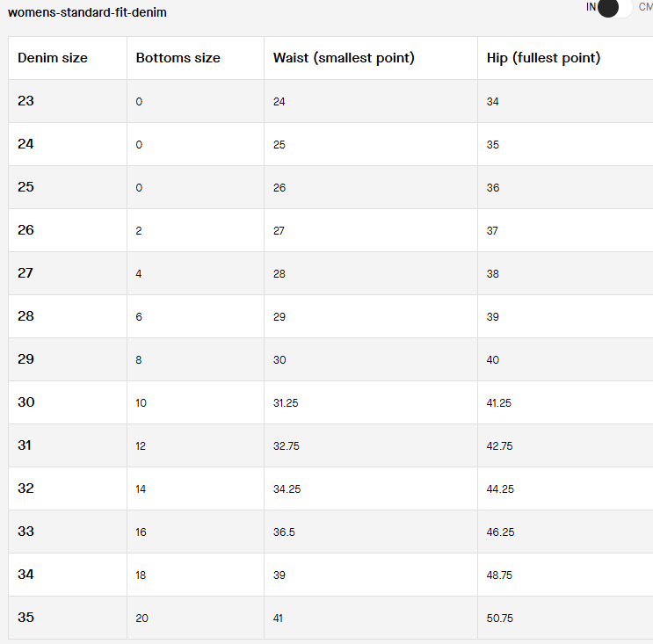Click the Bottoms size column header

click(178, 58)
